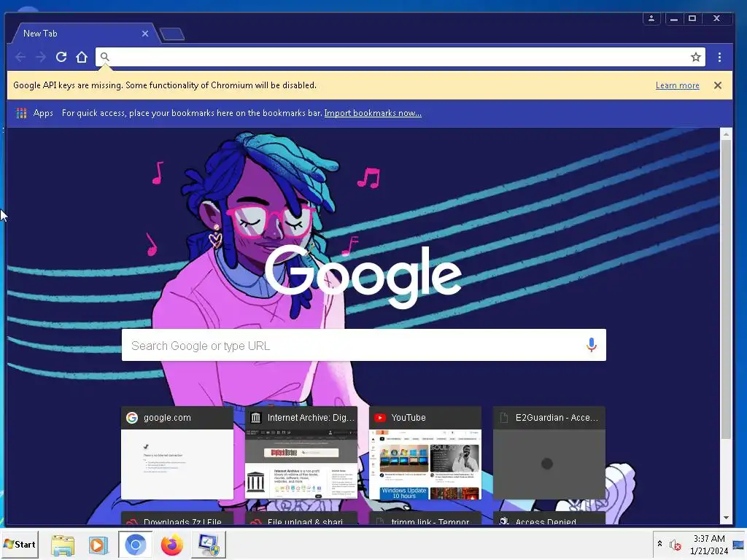Image resolution: width=747 pixels, height=560 pixels.
Task: Click the address bar search icon
Action: [105, 57]
